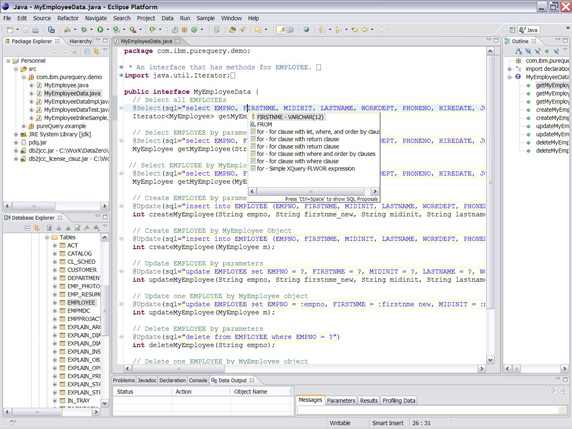Open the Parameters tab in Data Output
This screenshot has width=572, height=429.
(x=341, y=401)
